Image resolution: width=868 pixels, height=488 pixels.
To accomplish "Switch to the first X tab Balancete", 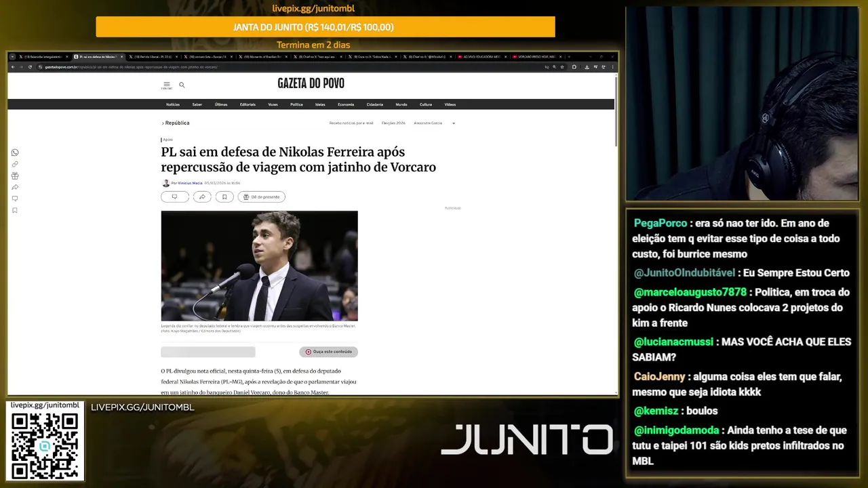I will [x=43, y=57].
